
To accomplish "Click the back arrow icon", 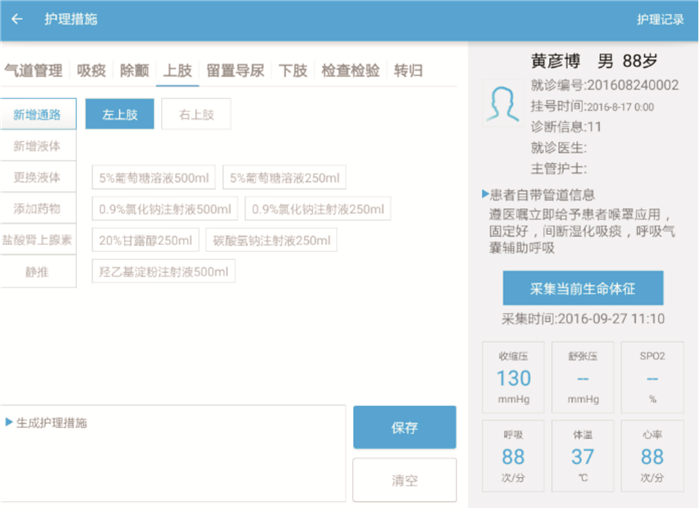I will pyautogui.click(x=17, y=19).
